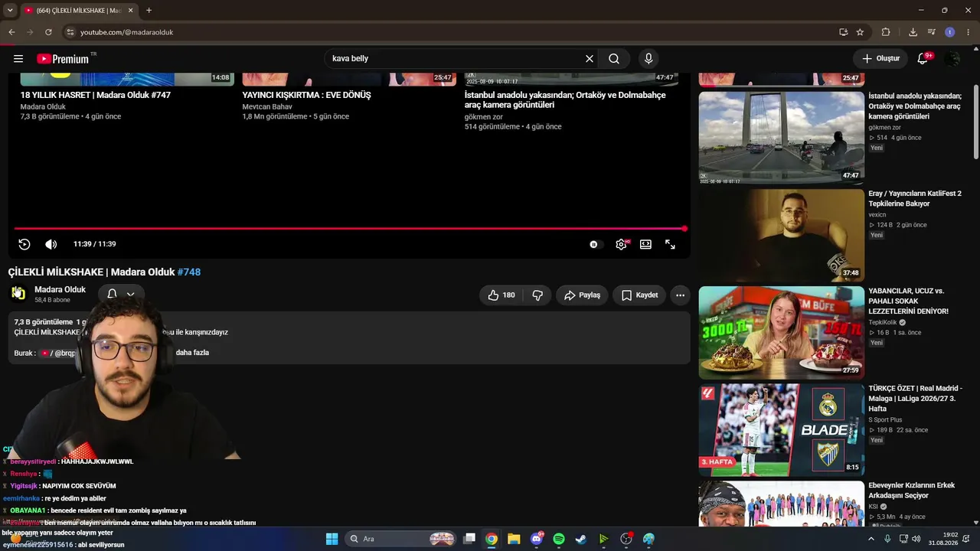Viewport: 980px width, 551px height.
Task: Open YouTube notifications bell
Action: [x=923, y=59]
